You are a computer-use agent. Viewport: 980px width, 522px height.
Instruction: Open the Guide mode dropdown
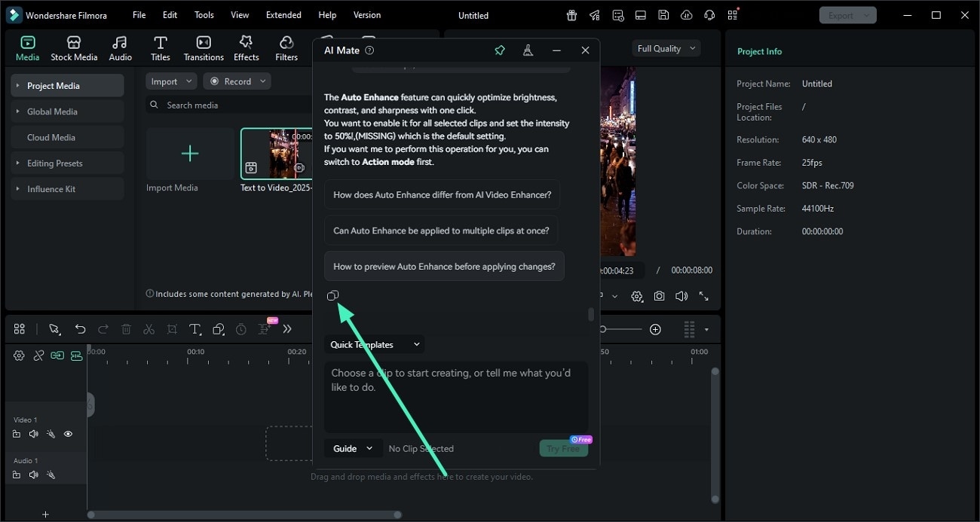pyautogui.click(x=354, y=448)
